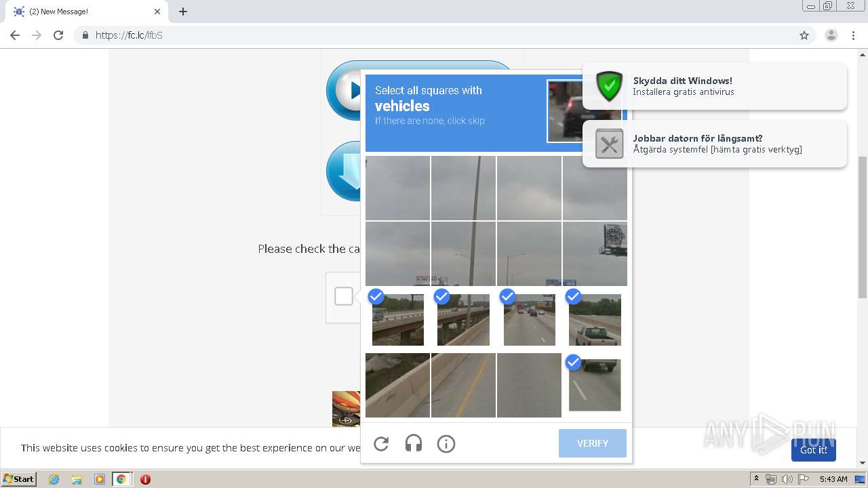Select the tile with the clock billboard
Viewport: 868px width, 488px height.
[595, 253]
